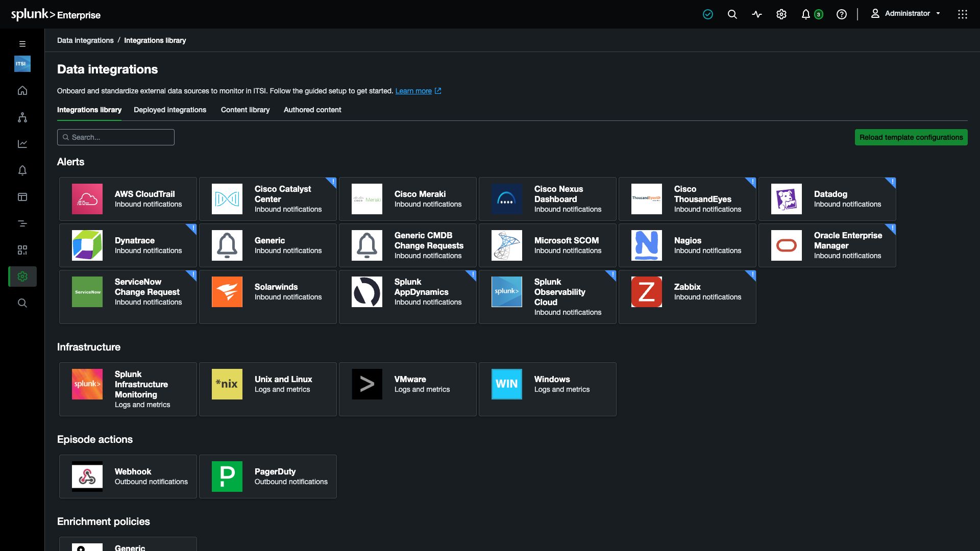Click blue info corner on Zabbix card
Viewport: 980px width, 551px height.
pos(752,274)
